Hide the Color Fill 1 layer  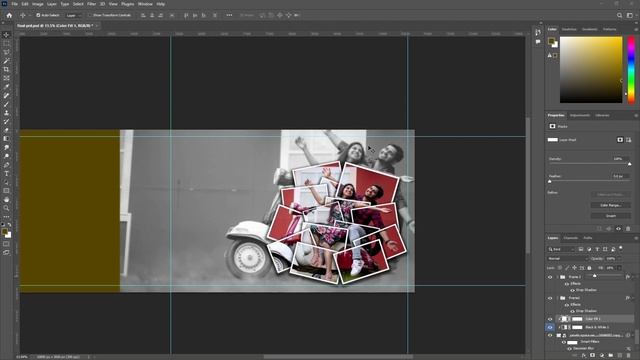pyautogui.click(x=550, y=319)
